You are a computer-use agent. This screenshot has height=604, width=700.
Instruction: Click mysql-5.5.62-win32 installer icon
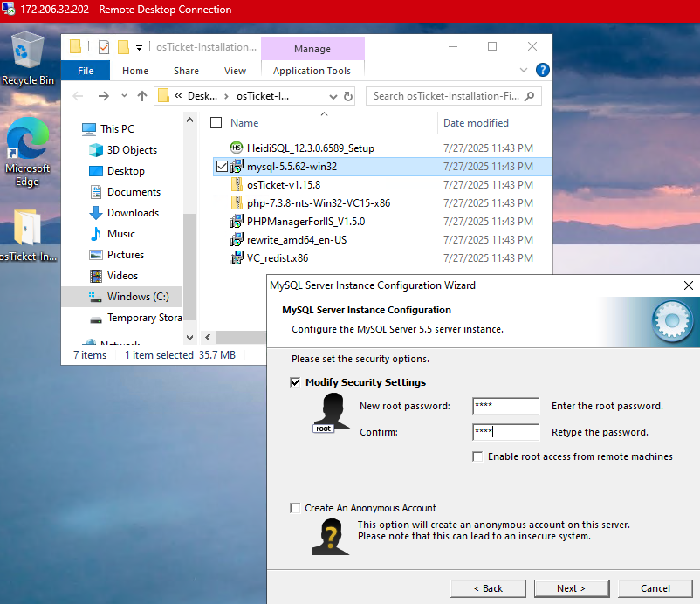point(237,167)
